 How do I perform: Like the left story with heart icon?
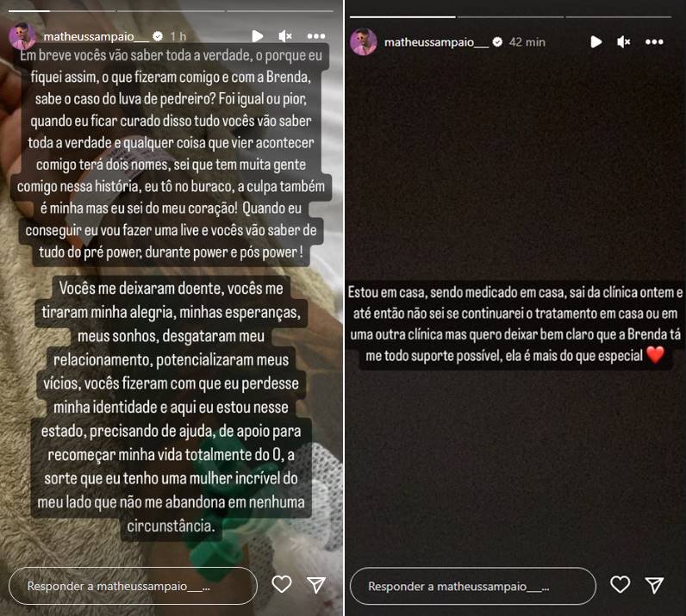tap(281, 584)
